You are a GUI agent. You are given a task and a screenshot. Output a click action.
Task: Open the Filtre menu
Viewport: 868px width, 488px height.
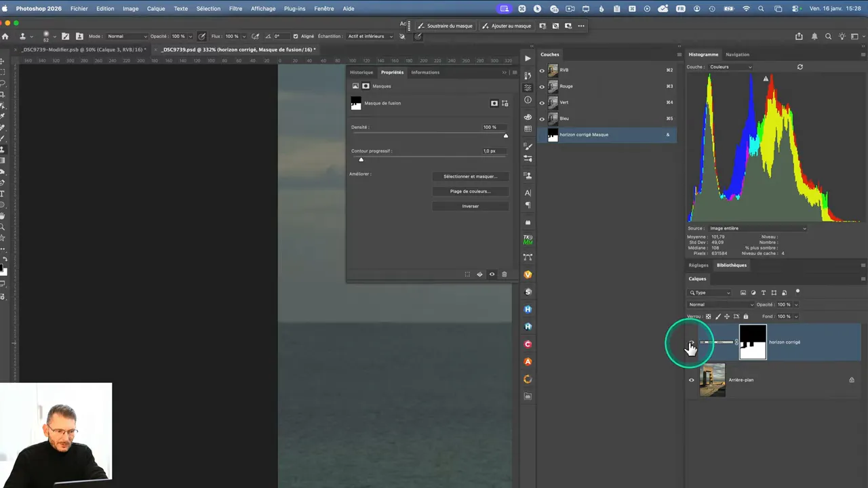coord(235,8)
